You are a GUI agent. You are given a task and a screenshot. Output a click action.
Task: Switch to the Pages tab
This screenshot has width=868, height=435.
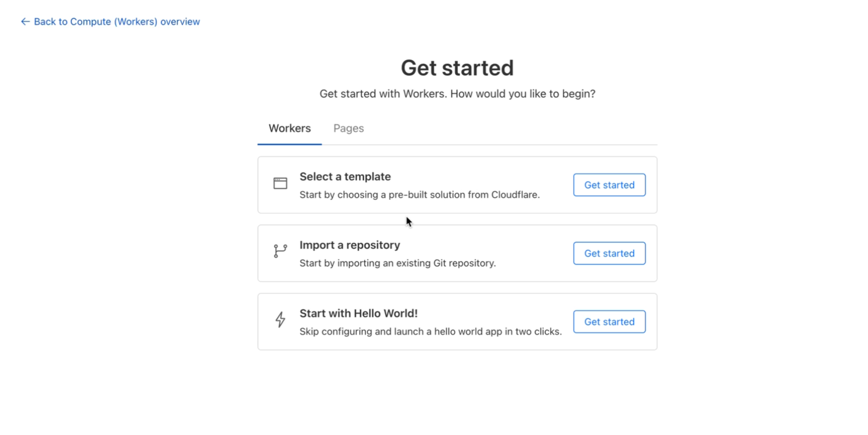[x=349, y=128]
